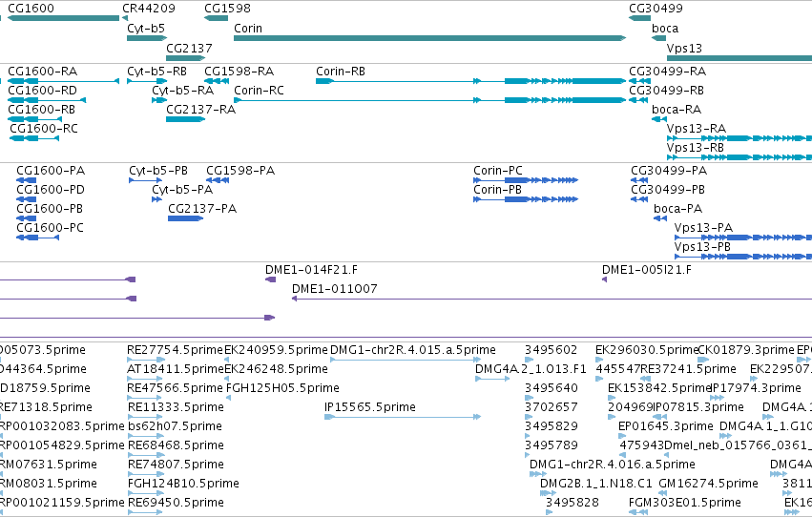812x517 pixels.
Task: Select the Corin-PB protein label
Action: [x=497, y=190]
